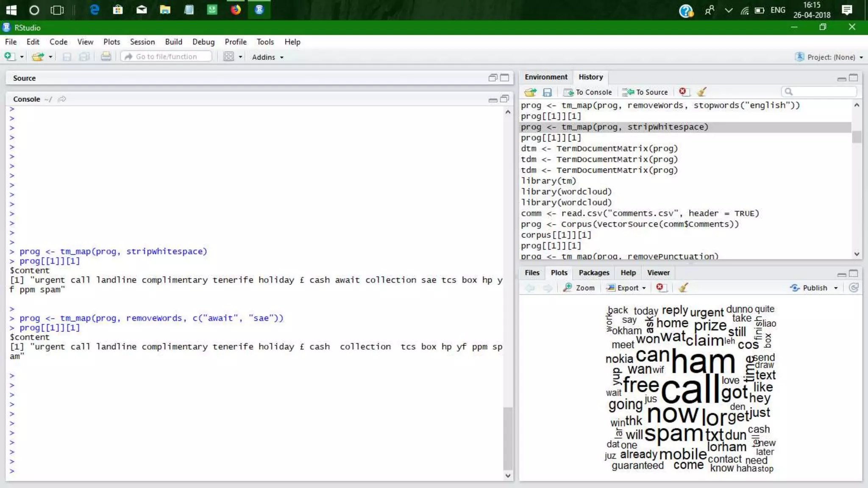Open the Project (None) dropdown

pyautogui.click(x=830, y=57)
